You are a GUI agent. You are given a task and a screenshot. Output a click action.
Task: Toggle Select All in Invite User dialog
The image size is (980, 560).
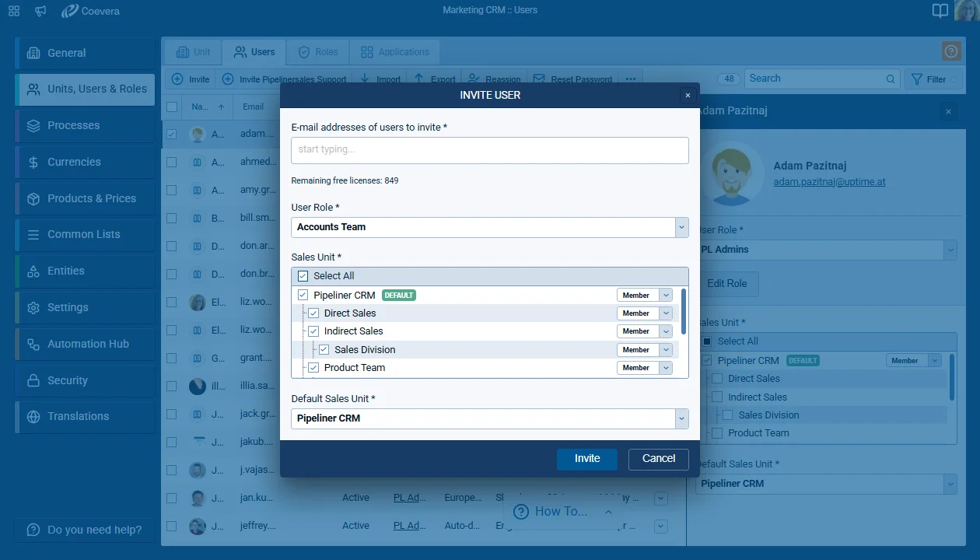tap(303, 276)
